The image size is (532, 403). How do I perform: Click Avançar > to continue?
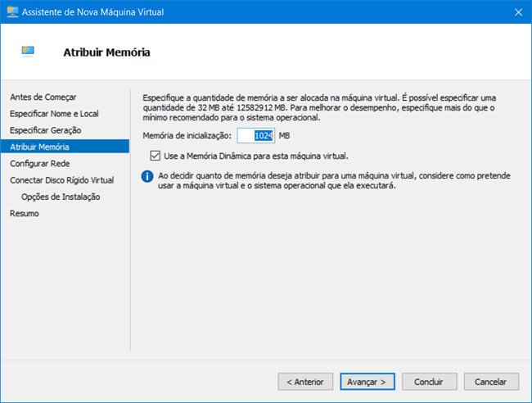pos(368,382)
